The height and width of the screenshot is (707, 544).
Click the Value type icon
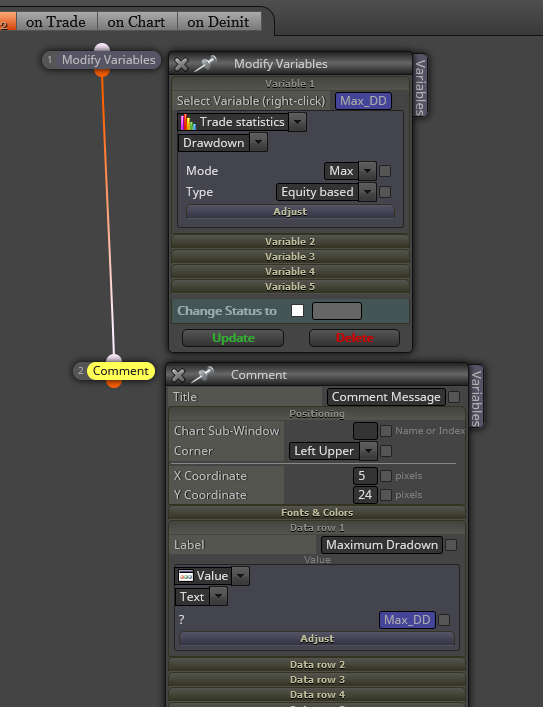coord(186,576)
